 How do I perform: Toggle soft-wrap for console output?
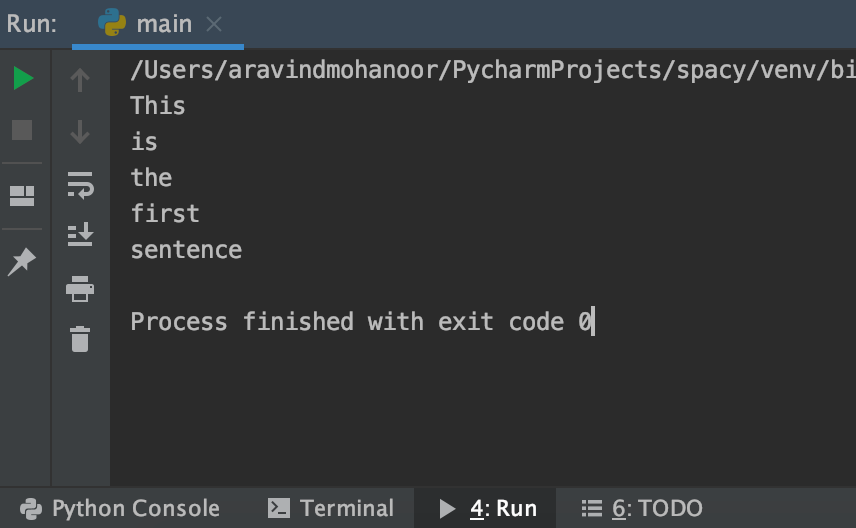tap(80, 184)
